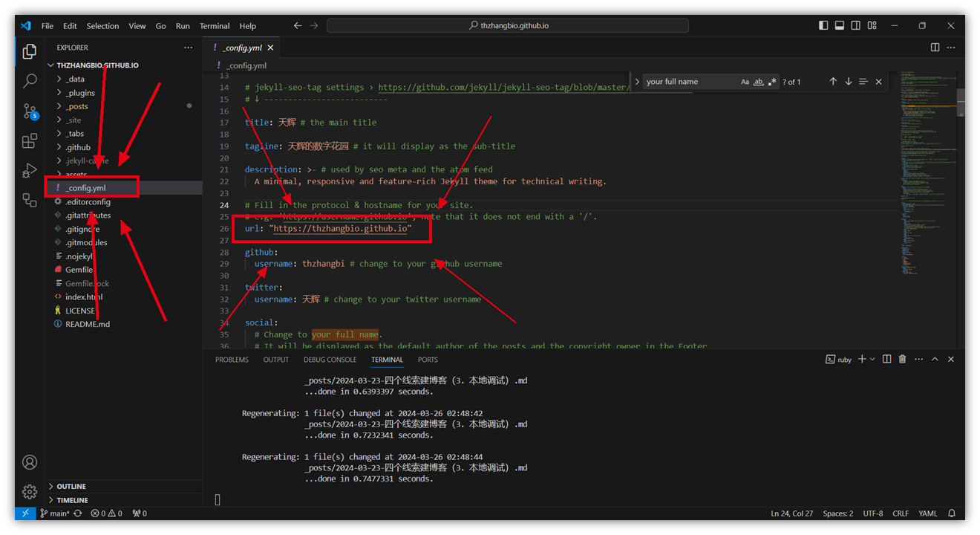980x535 pixels.
Task: Open Run and Debug view
Action: point(30,170)
